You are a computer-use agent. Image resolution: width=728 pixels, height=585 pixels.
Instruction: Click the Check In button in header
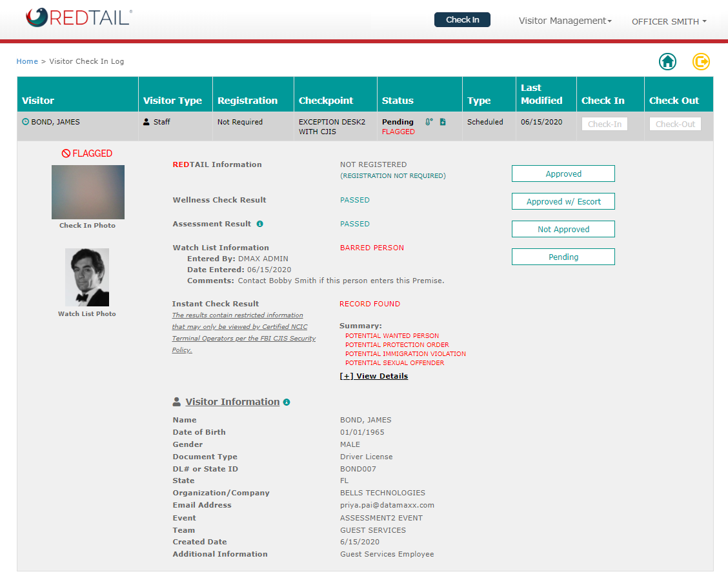click(463, 20)
